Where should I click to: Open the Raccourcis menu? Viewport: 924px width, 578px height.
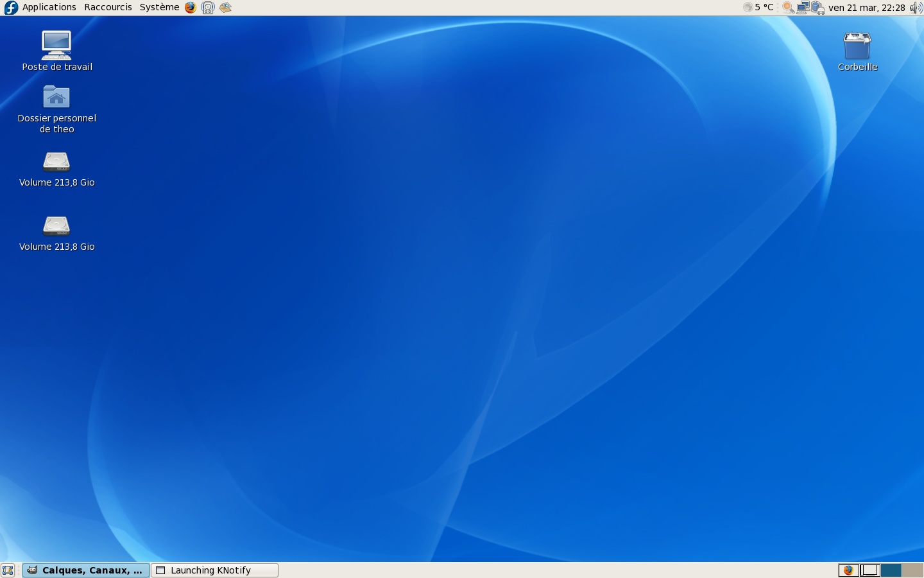click(108, 7)
